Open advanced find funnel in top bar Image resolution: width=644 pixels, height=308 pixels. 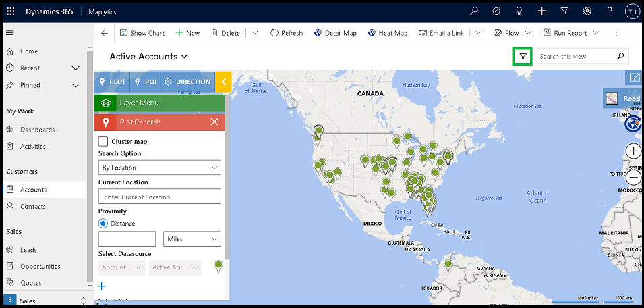click(564, 11)
